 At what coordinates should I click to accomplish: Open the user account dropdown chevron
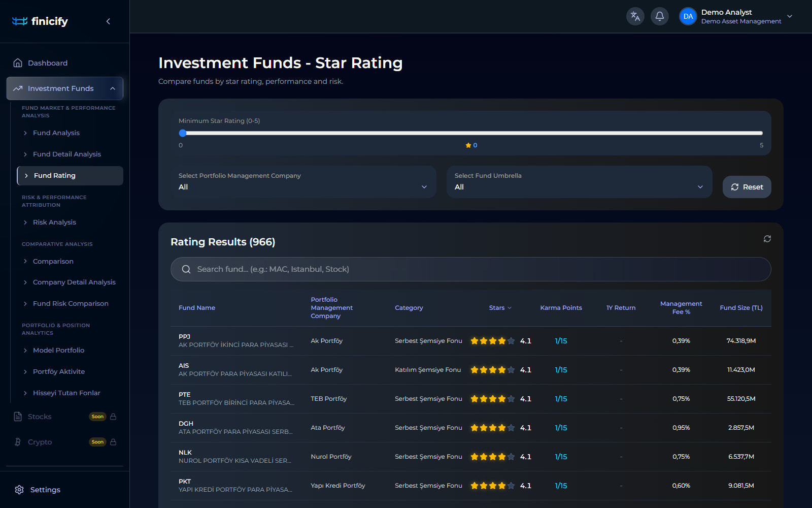coord(790,16)
